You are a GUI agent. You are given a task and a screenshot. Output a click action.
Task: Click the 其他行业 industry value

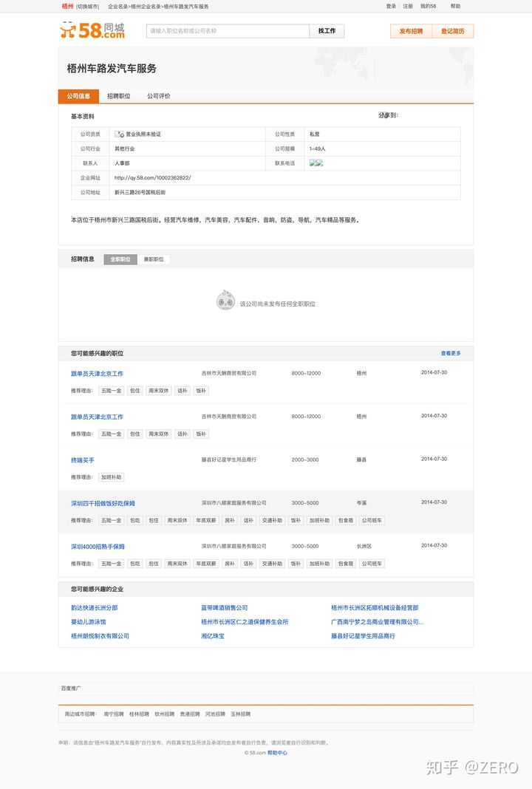[124, 149]
